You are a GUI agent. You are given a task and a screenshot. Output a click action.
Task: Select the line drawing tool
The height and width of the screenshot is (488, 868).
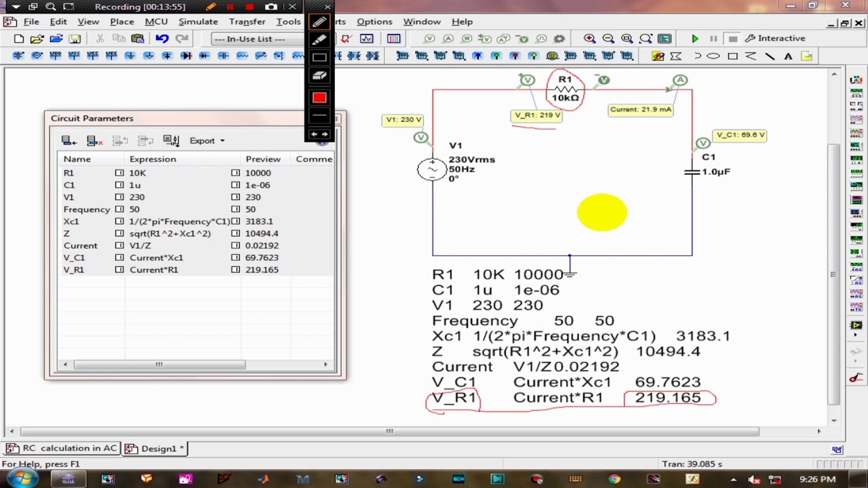pos(770,56)
